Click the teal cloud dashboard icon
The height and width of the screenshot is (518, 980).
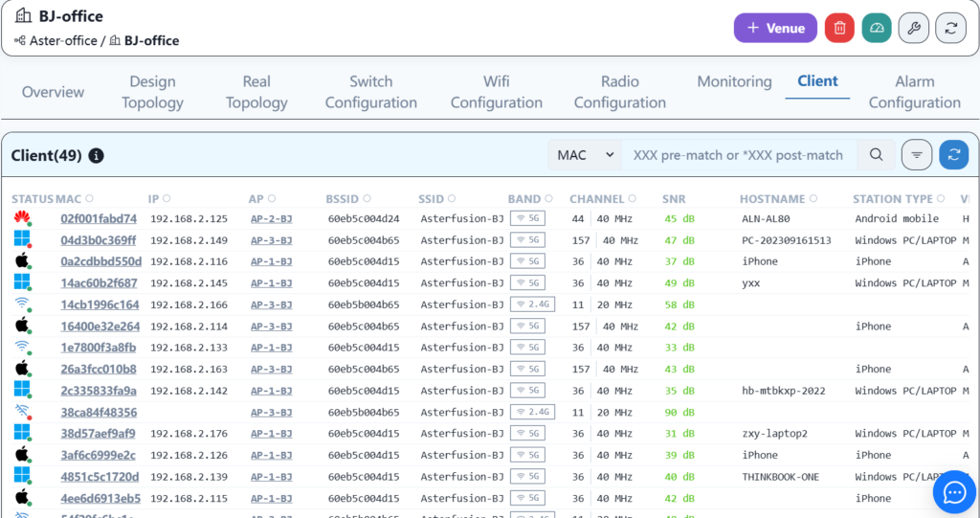point(876,28)
